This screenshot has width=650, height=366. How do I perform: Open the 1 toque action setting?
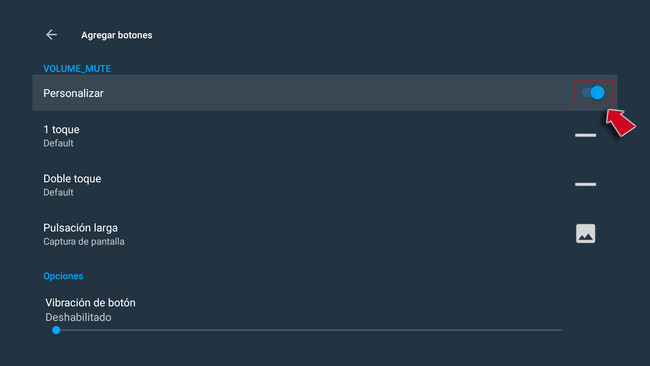click(325, 136)
